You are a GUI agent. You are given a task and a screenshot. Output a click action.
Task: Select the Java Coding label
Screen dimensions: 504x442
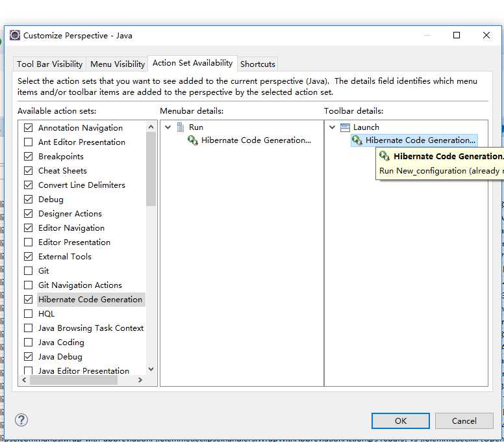(x=61, y=343)
